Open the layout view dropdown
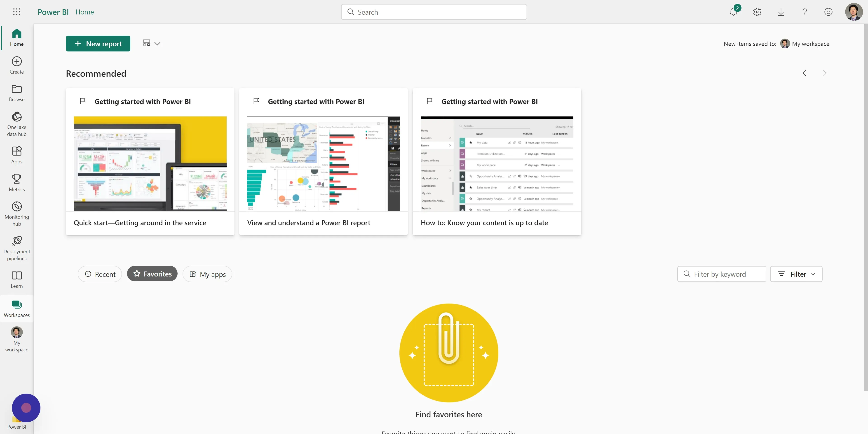The image size is (868, 434). pyautogui.click(x=151, y=43)
